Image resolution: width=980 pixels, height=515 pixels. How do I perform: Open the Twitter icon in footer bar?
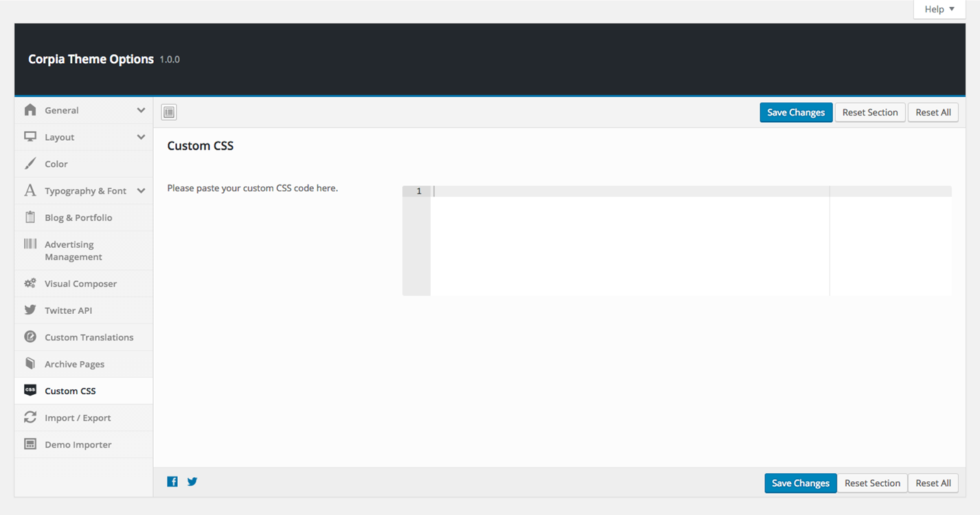pos(192,482)
